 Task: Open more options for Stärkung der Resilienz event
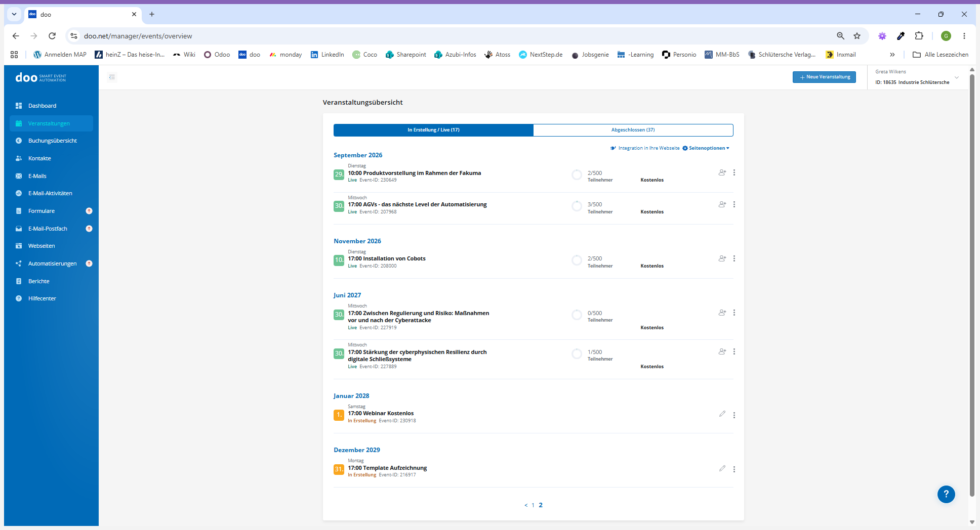(x=734, y=351)
